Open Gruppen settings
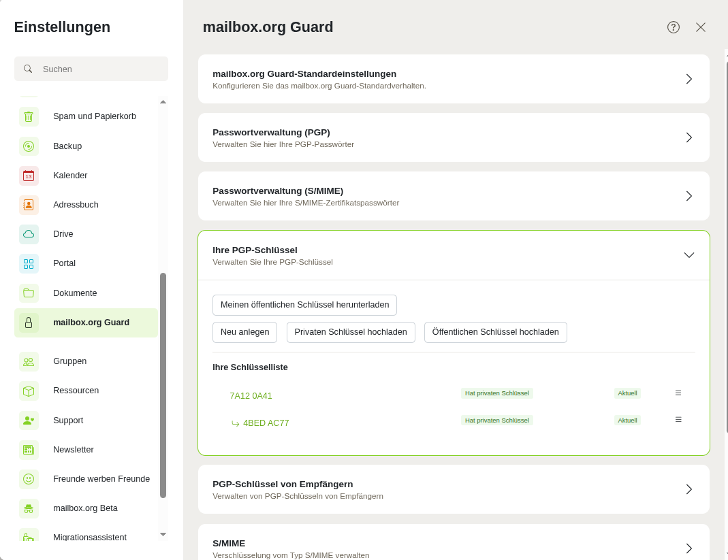Viewport: 728px width, 560px height. [86, 361]
